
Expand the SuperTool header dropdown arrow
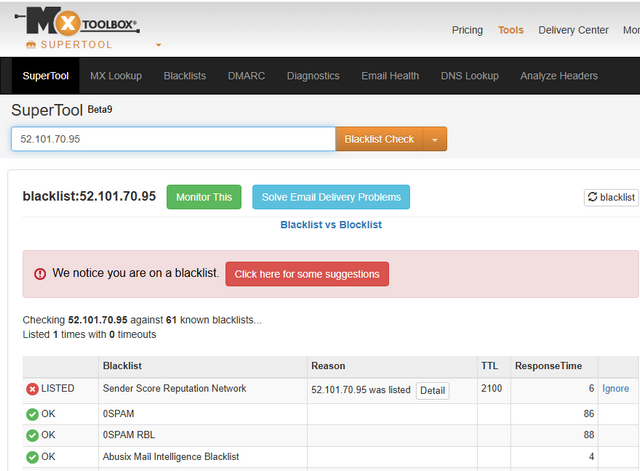(158, 45)
